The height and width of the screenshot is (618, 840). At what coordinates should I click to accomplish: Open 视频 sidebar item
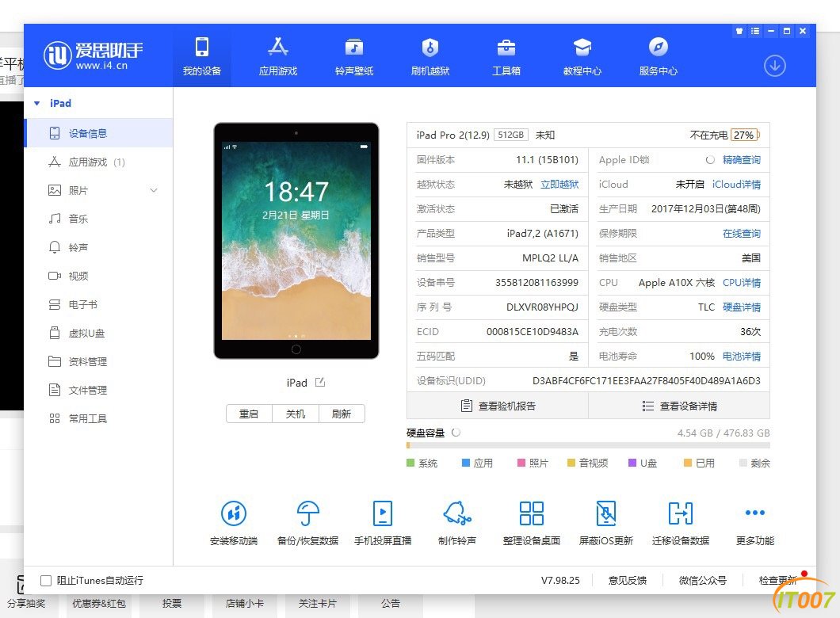[98, 276]
